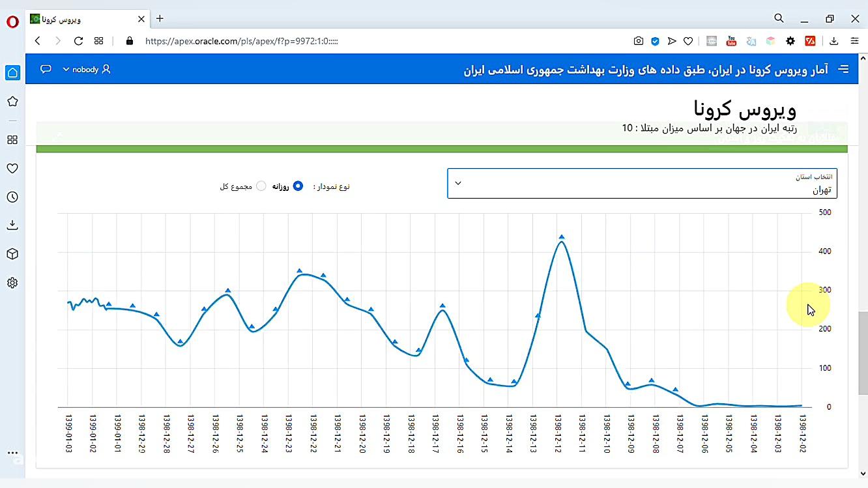Screen dimensions: 868x488
Task: Toggle the heart icon to save the page
Action: (688, 40)
